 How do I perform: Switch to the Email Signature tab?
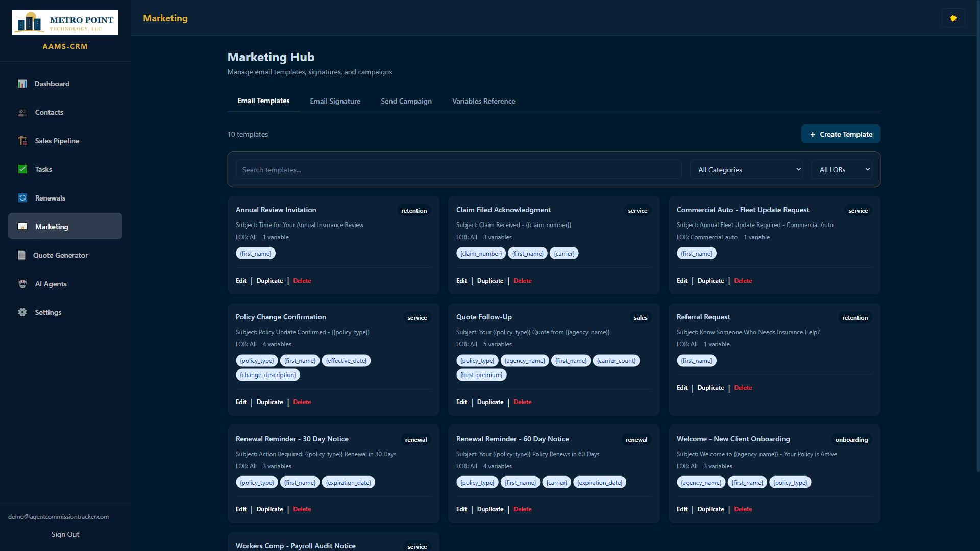(335, 101)
